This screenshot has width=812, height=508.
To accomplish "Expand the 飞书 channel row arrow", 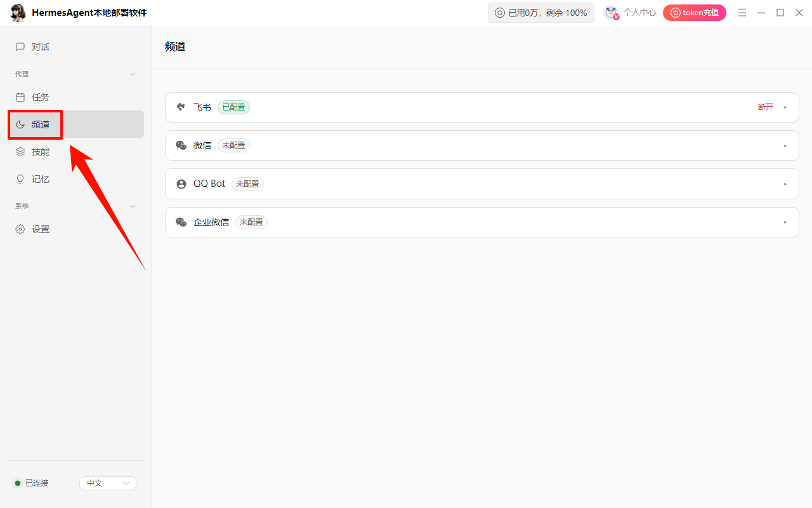I will [785, 107].
